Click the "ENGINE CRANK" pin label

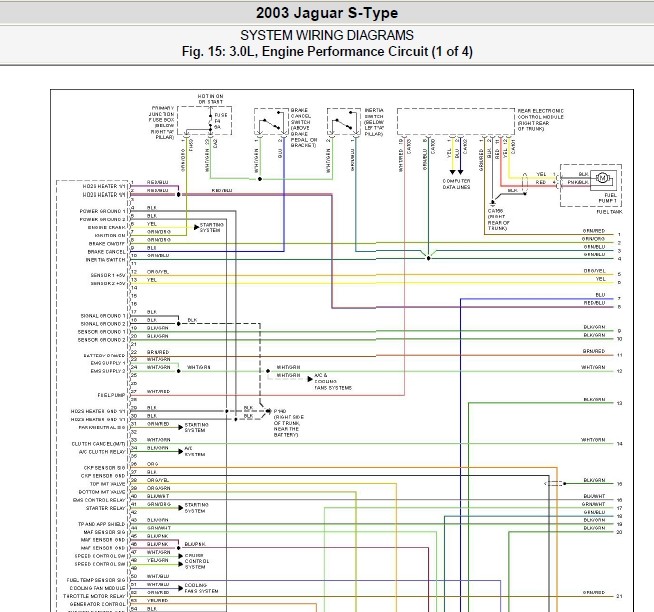106,227
